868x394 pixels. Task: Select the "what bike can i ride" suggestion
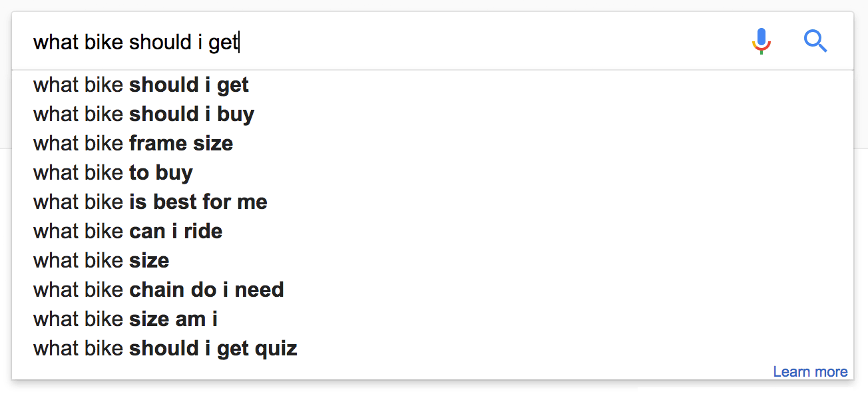(128, 232)
